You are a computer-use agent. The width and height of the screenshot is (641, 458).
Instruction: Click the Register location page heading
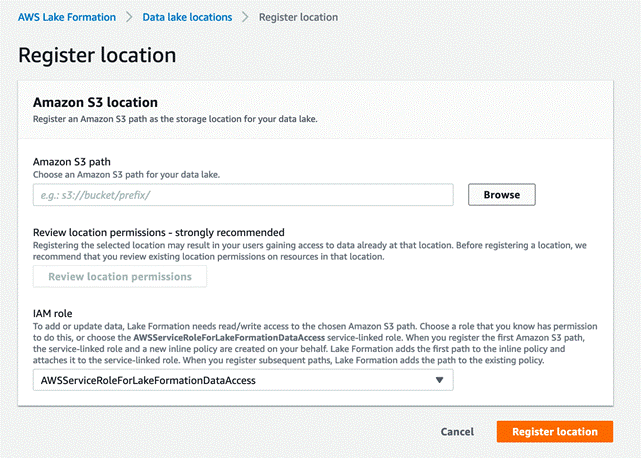point(97,55)
